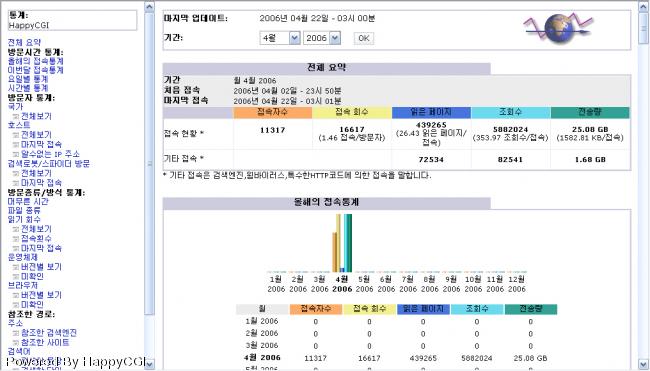The height and width of the screenshot is (371, 650).
Task: Click the small icon beside 마지막 접속 under 호스트
Action: 16,145
